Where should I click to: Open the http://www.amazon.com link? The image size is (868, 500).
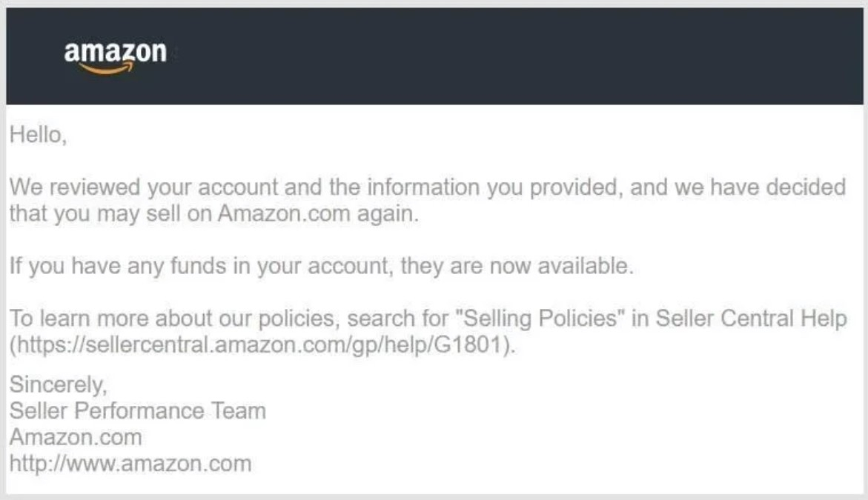130,464
